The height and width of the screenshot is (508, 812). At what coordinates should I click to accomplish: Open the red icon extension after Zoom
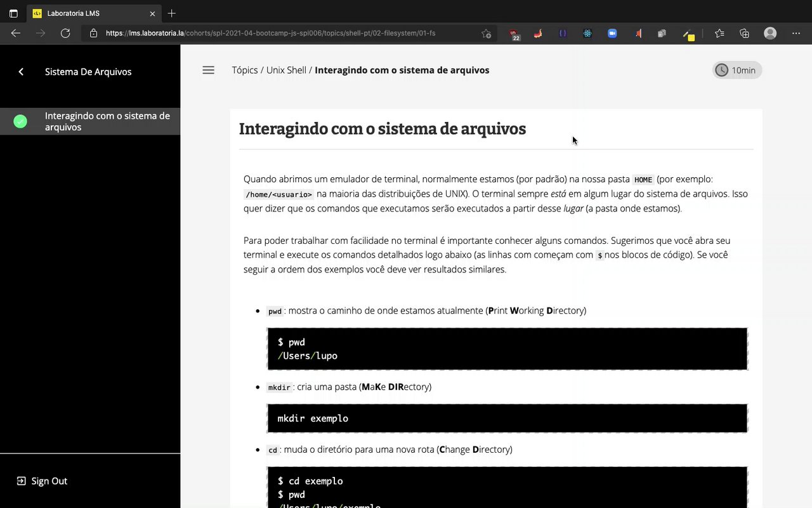pyautogui.click(x=638, y=33)
